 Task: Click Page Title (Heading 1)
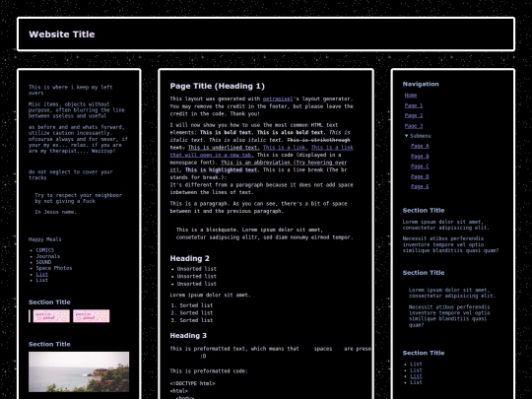tap(217, 86)
